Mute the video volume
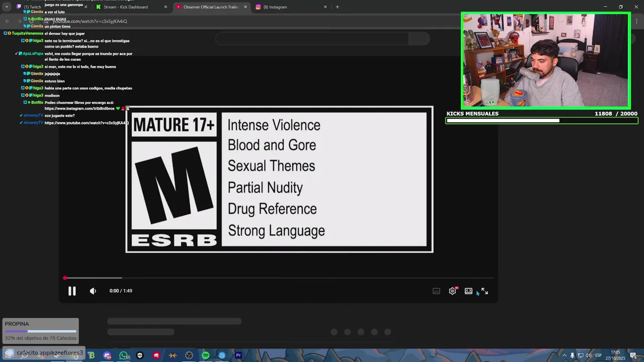 point(93,291)
